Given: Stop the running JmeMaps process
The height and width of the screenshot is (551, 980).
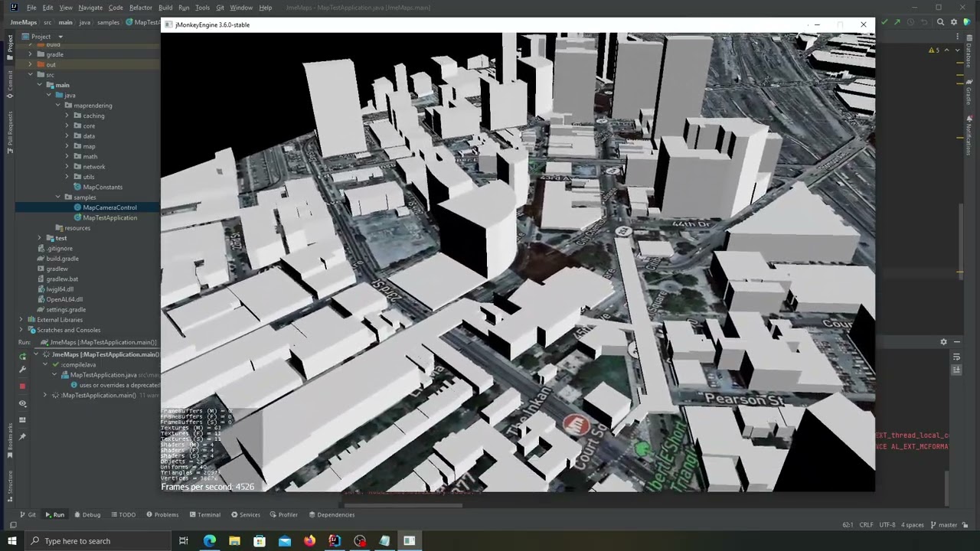Looking at the screenshot, I should (x=22, y=386).
